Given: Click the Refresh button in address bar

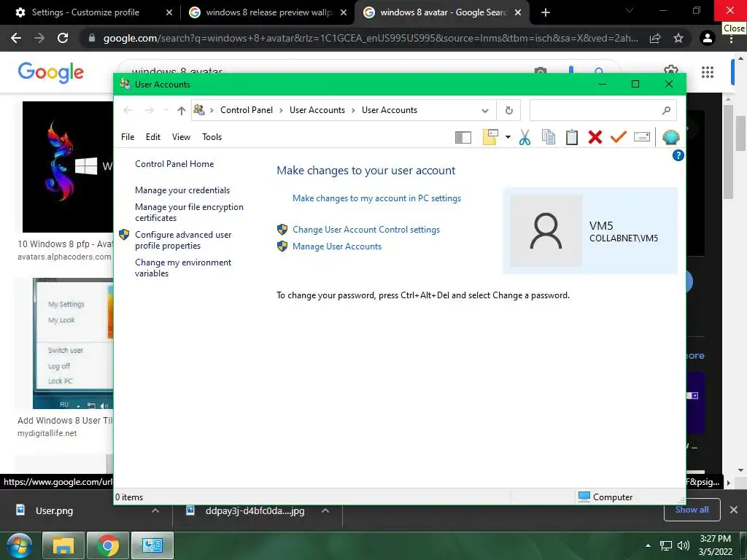Looking at the screenshot, I should coord(508,111).
